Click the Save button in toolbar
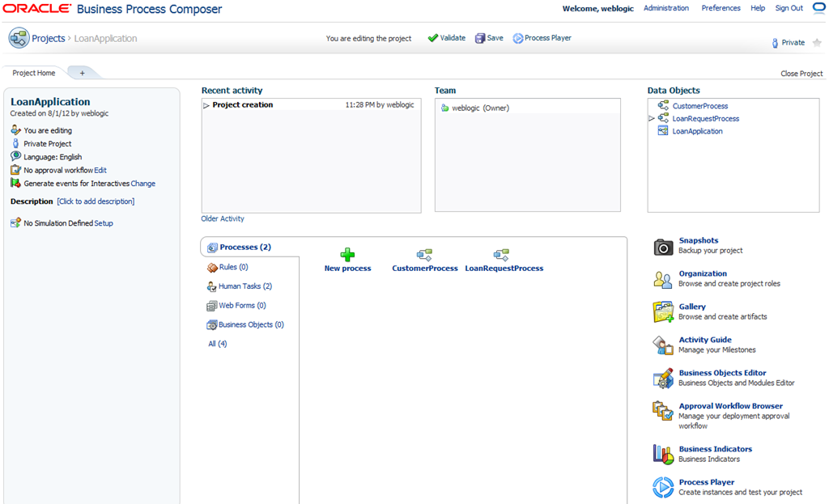The height and width of the screenshot is (504, 829). pyautogui.click(x=489, y=38)
